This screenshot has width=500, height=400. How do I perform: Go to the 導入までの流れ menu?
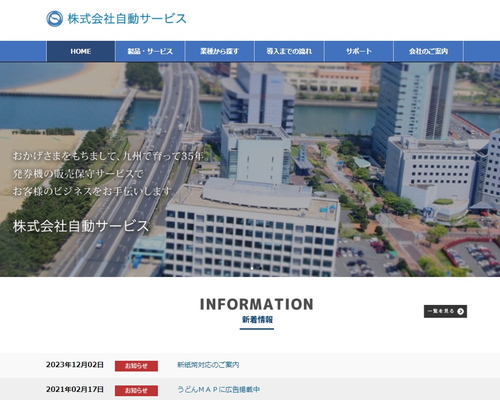point(289,51)
